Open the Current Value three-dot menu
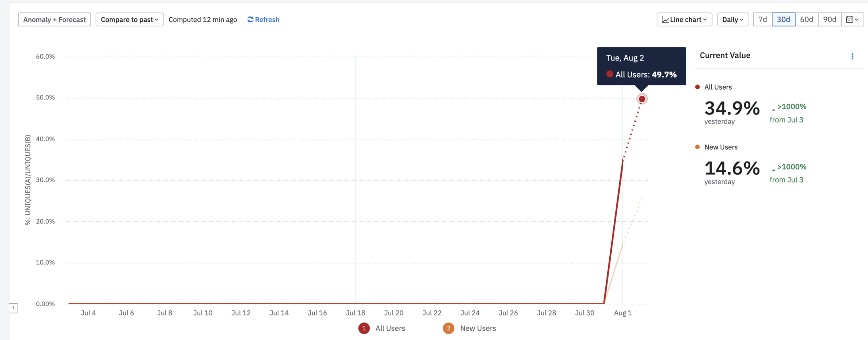The width and height of the screenshot is (868, 340). 852,56
